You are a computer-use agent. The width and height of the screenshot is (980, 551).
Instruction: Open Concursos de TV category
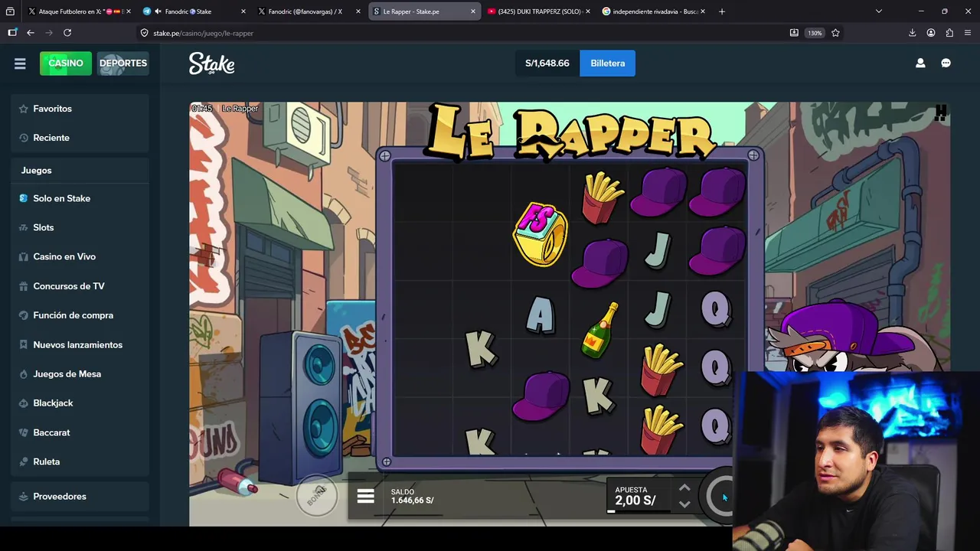(80, 286)
